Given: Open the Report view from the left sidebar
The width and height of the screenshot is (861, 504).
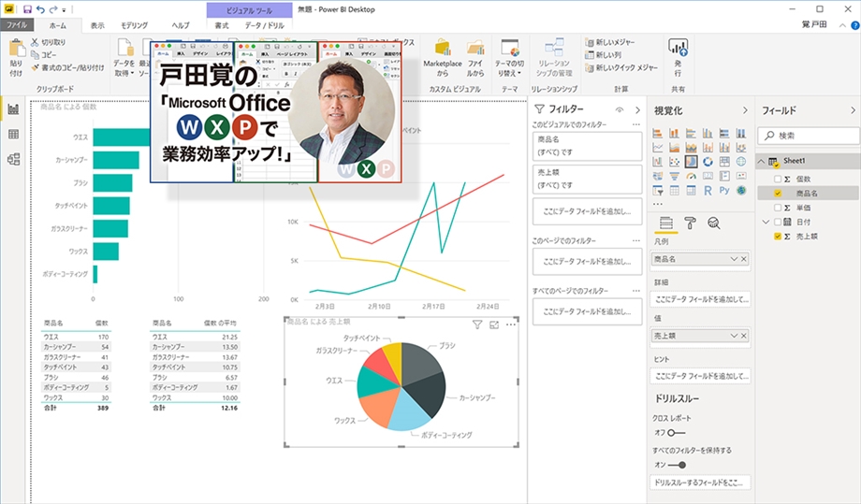Looking at the screenshot, I should [13, 109].
